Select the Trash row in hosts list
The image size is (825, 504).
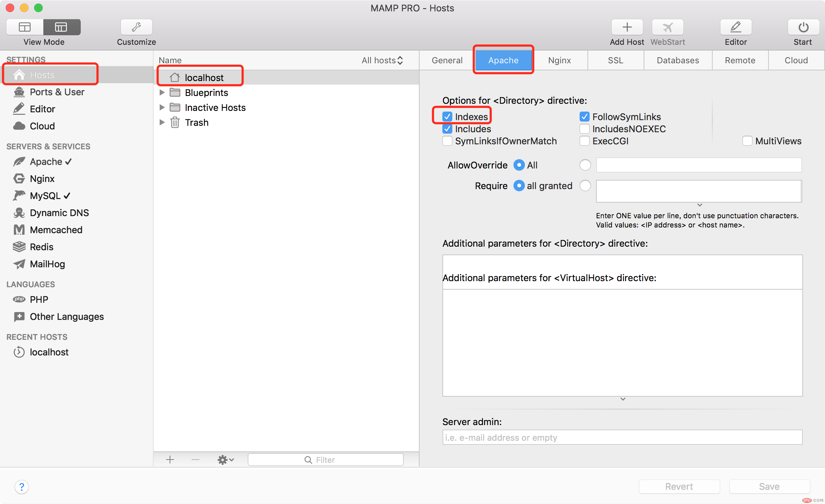click(286, 122)
